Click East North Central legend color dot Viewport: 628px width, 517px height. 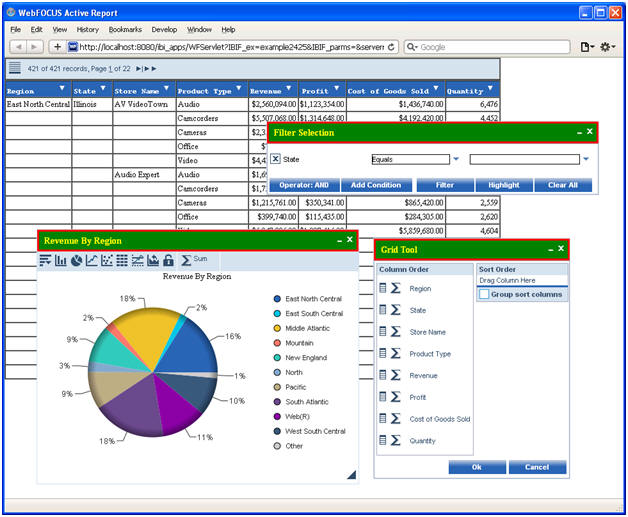point(277,299)
